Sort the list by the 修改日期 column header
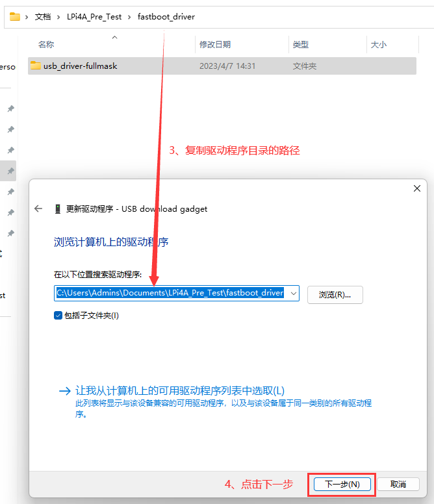Screen dimensions: 434x504 tap(215, 44)
